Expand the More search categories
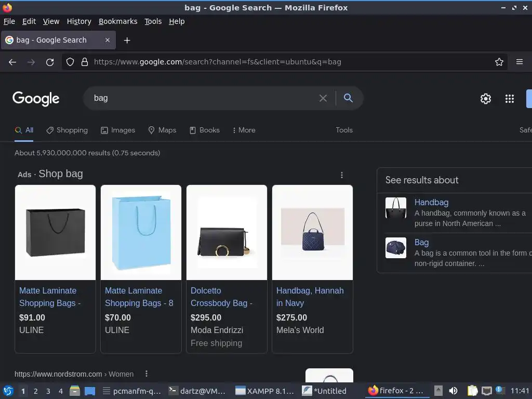 (244, 130)
